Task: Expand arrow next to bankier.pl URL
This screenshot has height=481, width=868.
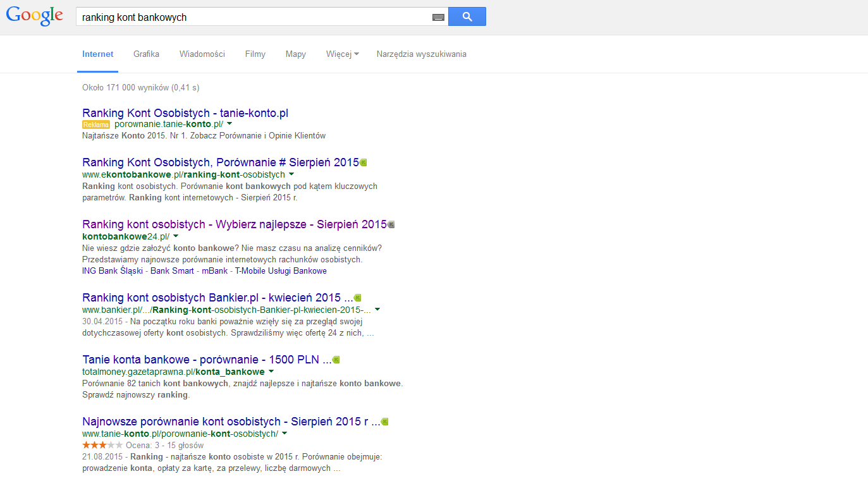Action: pos(377,310)
